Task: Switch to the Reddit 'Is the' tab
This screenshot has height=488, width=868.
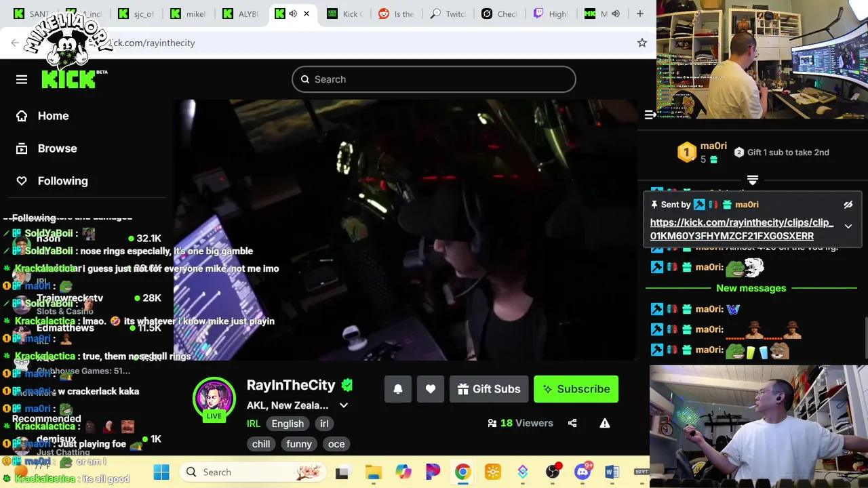Action: pos(396,14)
